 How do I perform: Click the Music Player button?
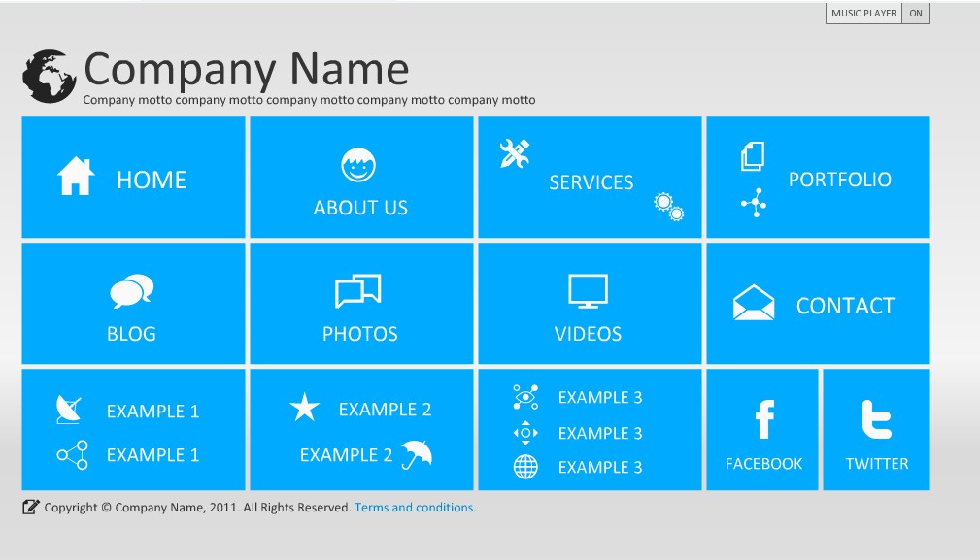tap(863, 14)
